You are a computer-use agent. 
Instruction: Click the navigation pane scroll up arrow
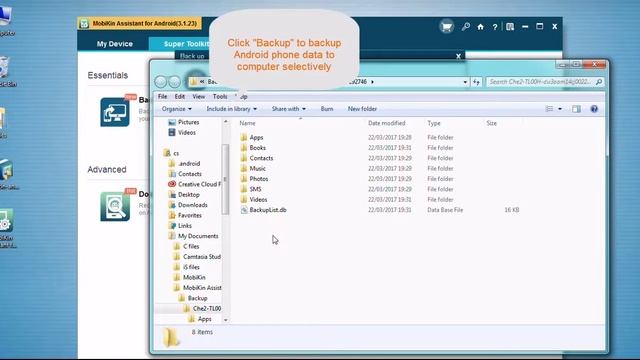(x=226, y=122)
